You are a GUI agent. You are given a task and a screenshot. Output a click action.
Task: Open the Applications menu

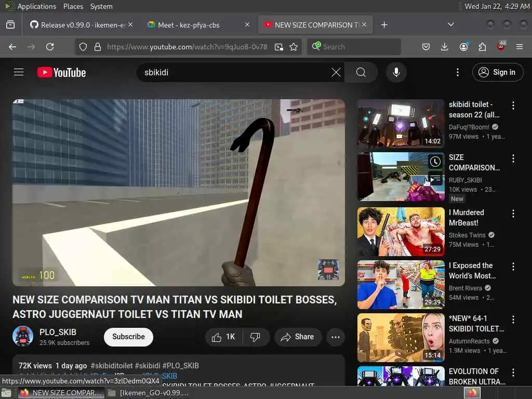point(37,6)
